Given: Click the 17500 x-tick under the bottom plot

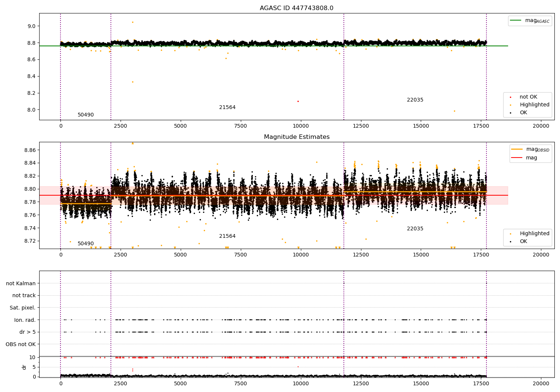Looking at the screenshot, I should (481, 383).
